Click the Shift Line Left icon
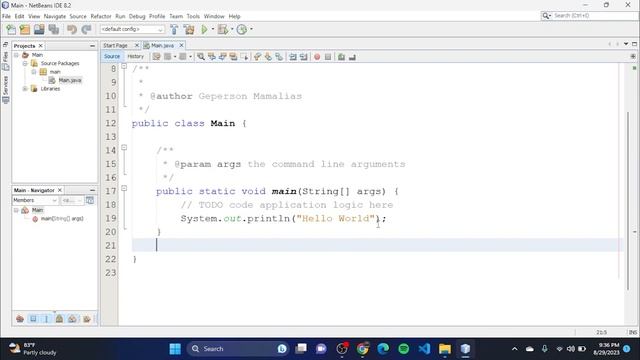 (x=293, y=57)
